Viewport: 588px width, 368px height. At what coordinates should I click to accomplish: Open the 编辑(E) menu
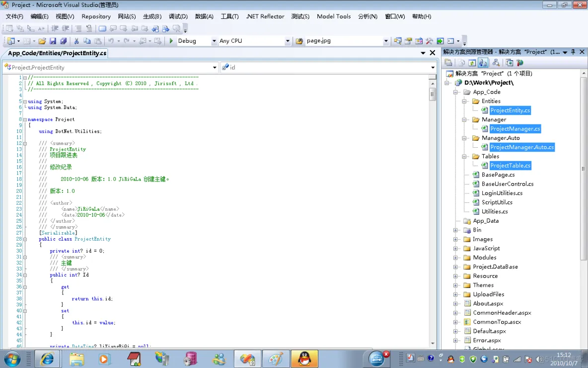tap(39, 16)
